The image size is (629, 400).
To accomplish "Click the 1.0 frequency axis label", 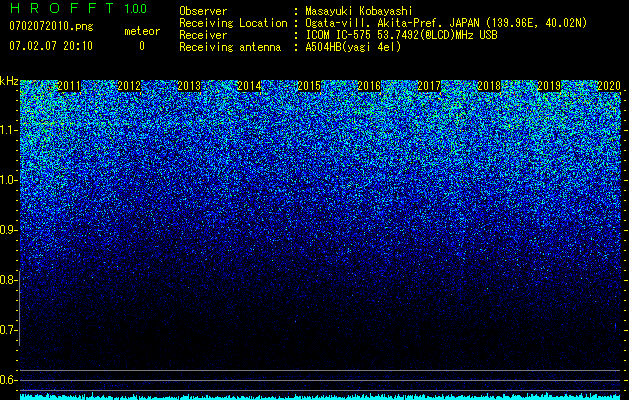I will (8, 180).
